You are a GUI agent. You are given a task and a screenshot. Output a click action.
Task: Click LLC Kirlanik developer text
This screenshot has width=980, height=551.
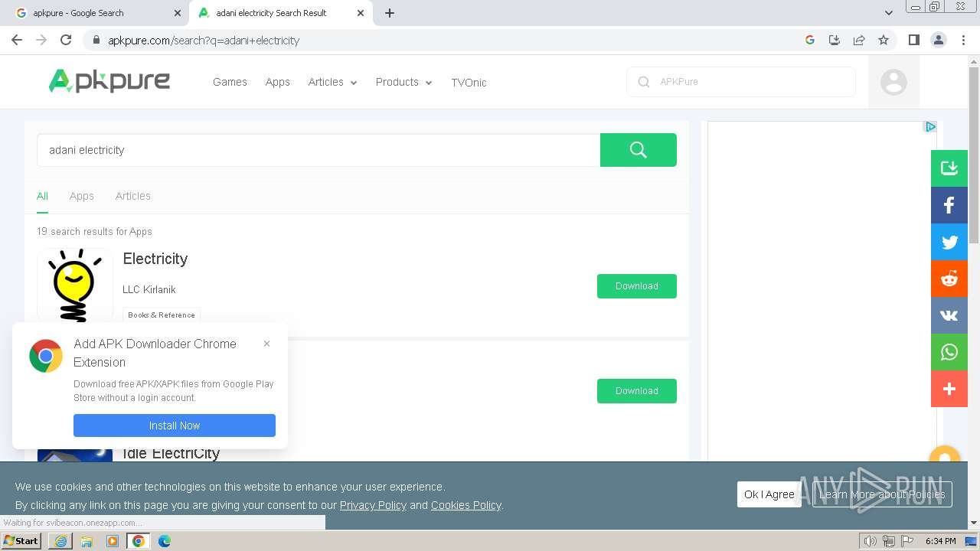coord(149,289)
